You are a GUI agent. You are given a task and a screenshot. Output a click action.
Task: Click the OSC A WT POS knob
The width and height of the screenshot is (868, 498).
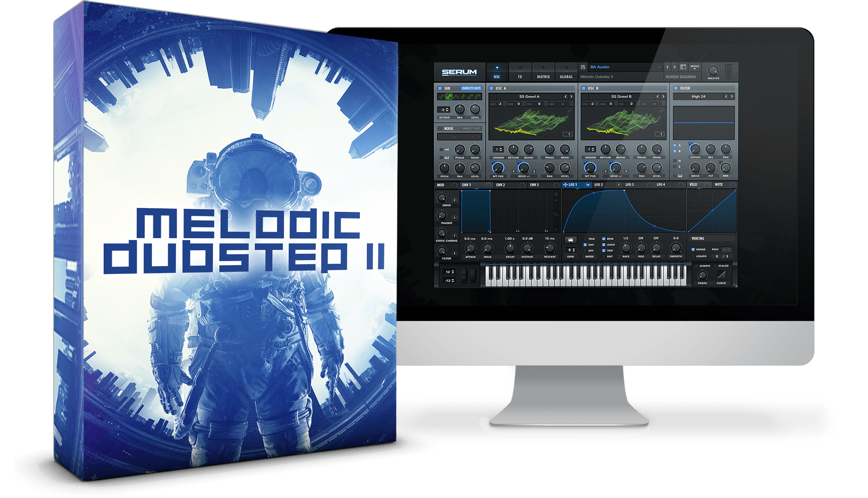498,168
